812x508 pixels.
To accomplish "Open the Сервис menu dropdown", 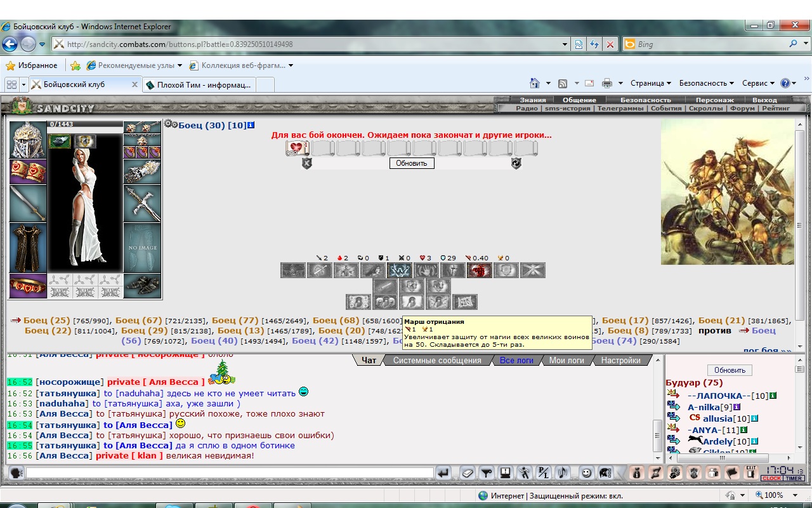I will 759,83.
